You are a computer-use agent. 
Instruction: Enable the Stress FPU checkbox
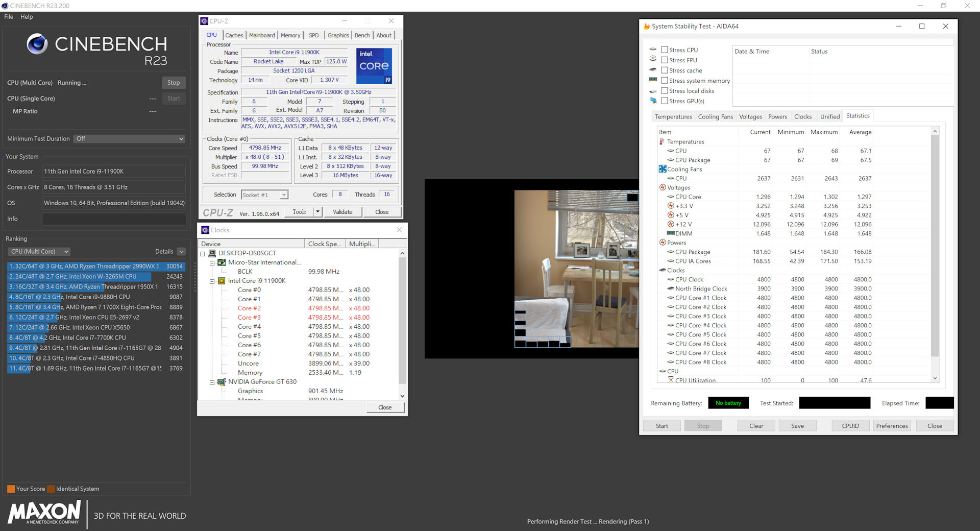coord(665,60)
